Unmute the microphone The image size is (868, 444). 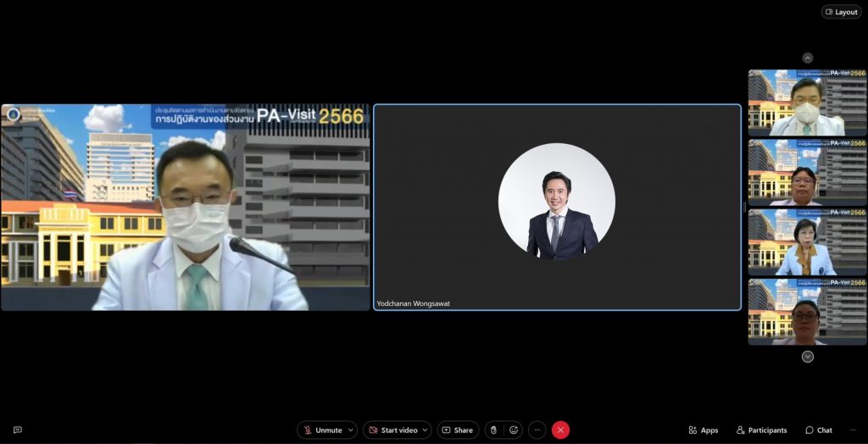(321, 430)
